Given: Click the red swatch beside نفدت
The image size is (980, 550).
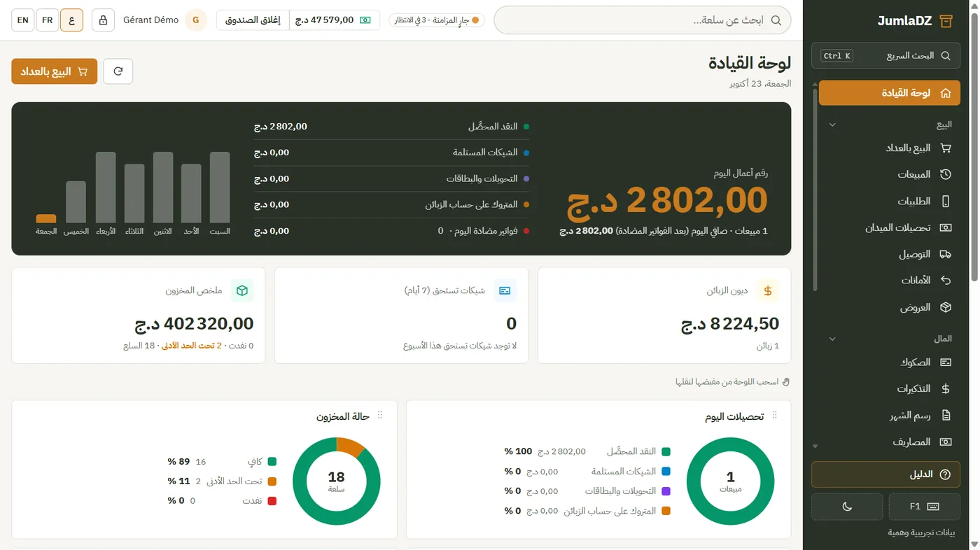Looking at the screenshot, I should [x=272, y=501].
